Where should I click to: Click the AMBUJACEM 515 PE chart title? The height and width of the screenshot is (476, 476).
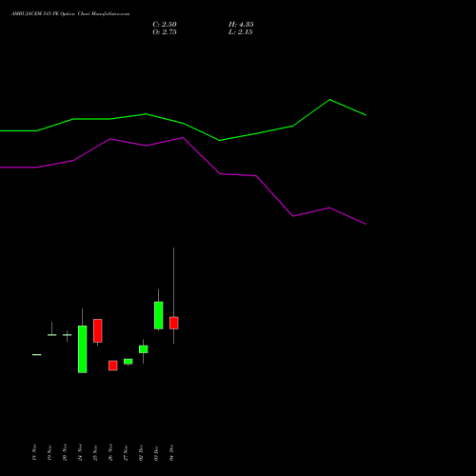pyautogui.click(x=70, y=14)
